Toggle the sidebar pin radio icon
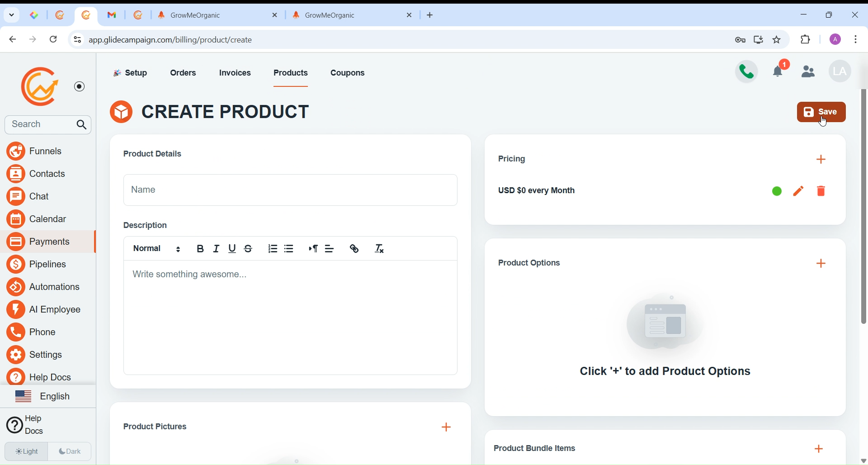The image size is (868, 465). [x=80, y=87]
